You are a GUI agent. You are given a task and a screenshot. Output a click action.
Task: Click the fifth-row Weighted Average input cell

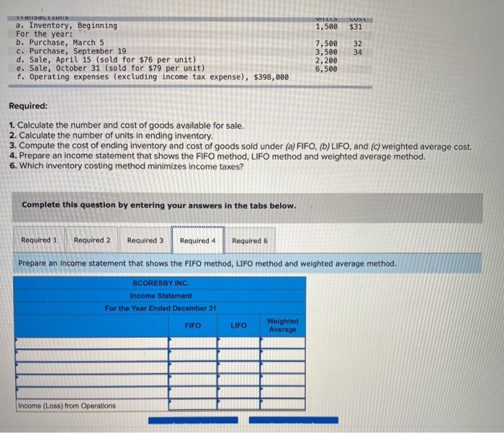pyautogui.click(x=282, y=393)
